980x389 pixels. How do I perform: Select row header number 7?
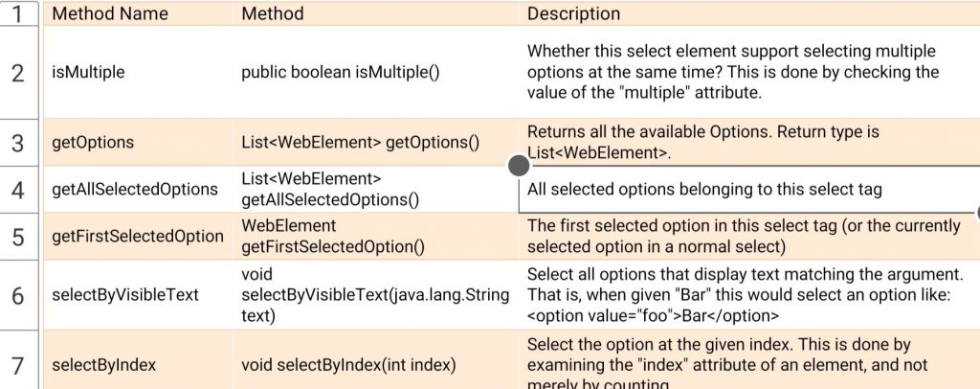coord(19,360)
